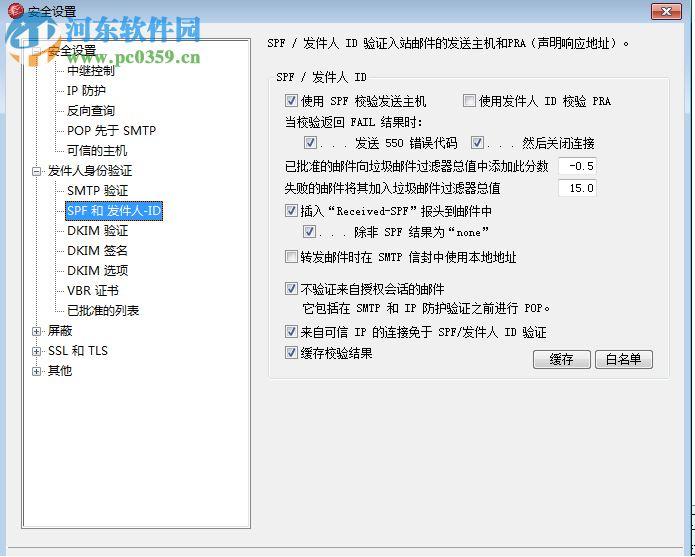The height and width of the screenshot is (557, 695).
Task: Select 其他 label in the tree
Action: (x=60, y=370)
